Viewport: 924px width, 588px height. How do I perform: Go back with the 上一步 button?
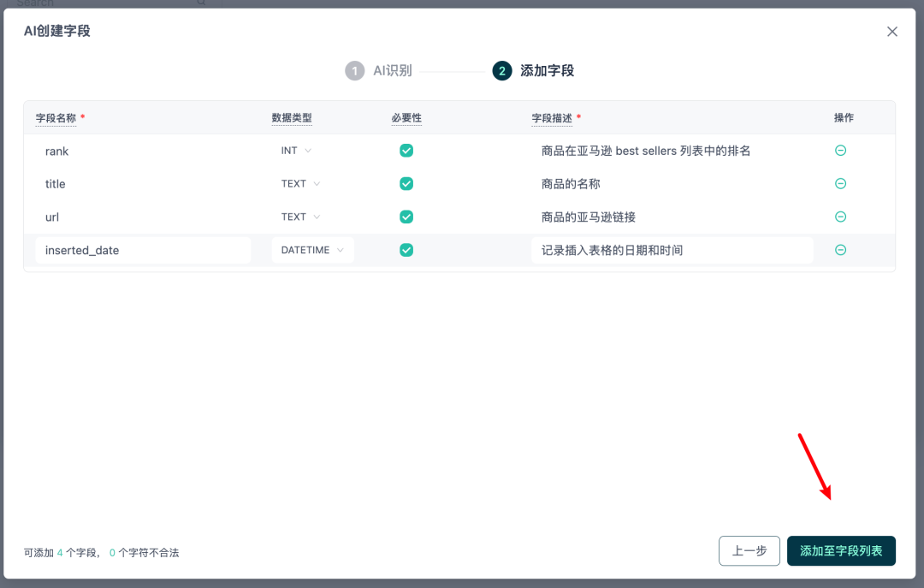pyautogui.click(x=749, y=551)
